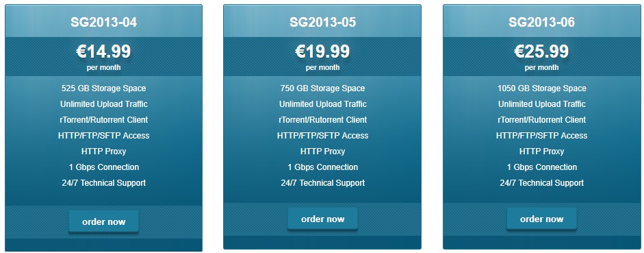Image resolution: width=644 pixels, height=253 pixels.
Task: Click rTorrent/Rutorrent Client in SG2013-05
Action: (322, 120)
